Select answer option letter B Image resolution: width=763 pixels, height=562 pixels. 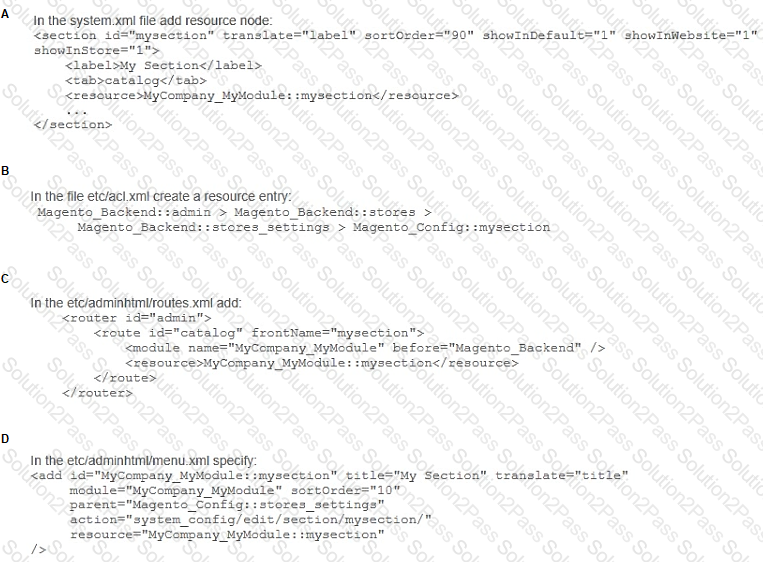tap(5, 171)
